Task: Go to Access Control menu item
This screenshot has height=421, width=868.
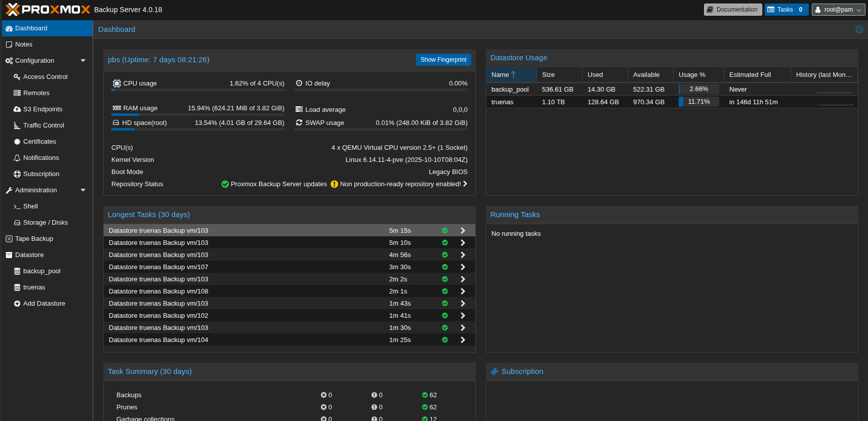Action: [45, 77]
